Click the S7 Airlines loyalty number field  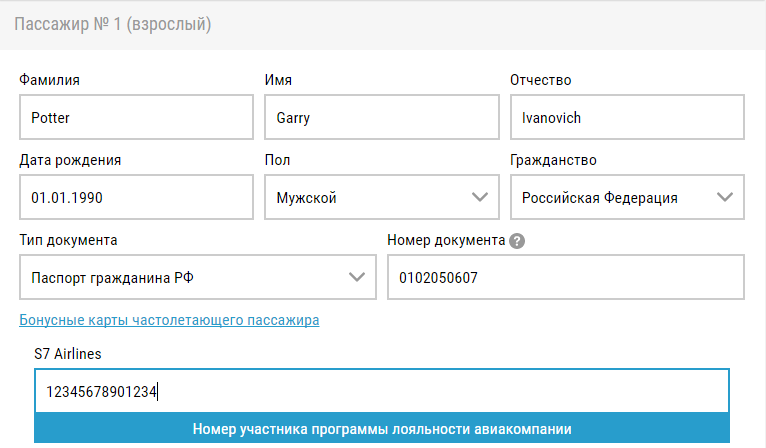382,391
